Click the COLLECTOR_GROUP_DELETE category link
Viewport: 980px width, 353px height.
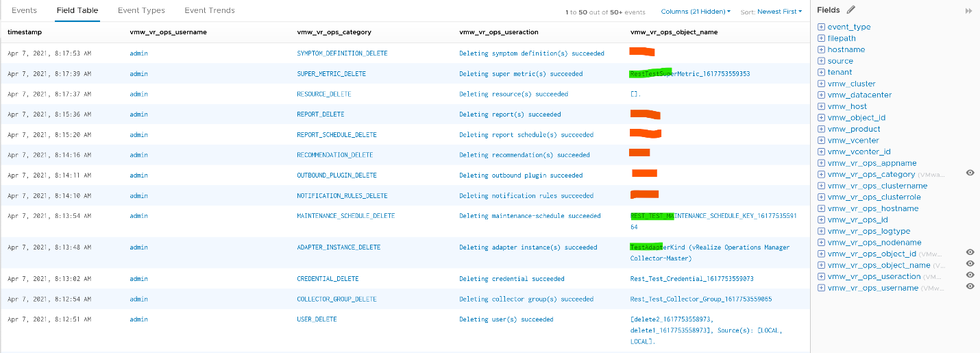(336, 300)
